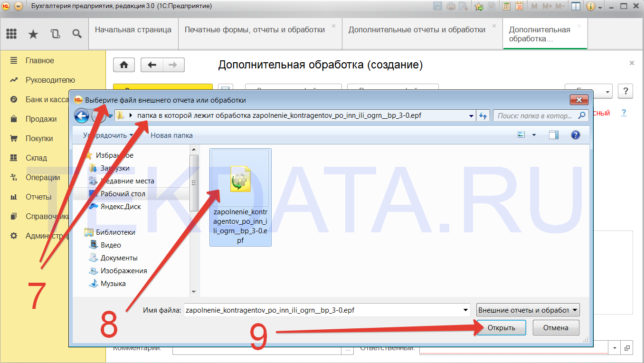Open the calculator icon in the title bar

(507, 6)
